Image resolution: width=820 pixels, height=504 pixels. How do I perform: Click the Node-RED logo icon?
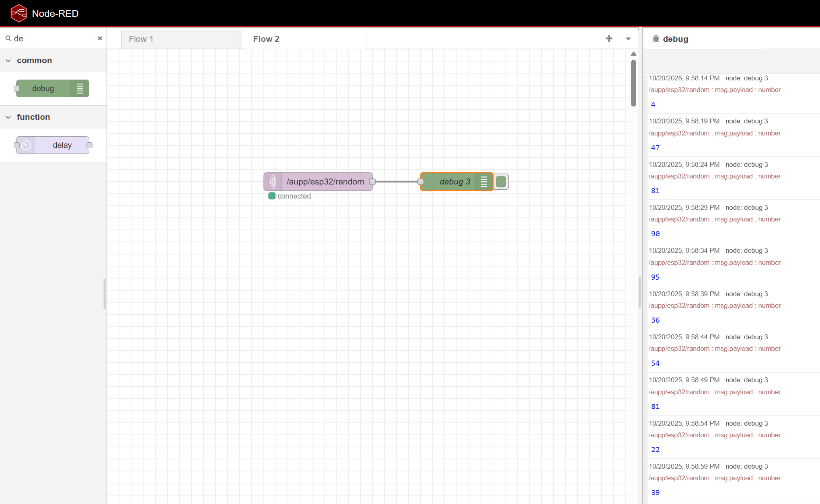click(x=18, y=13)
